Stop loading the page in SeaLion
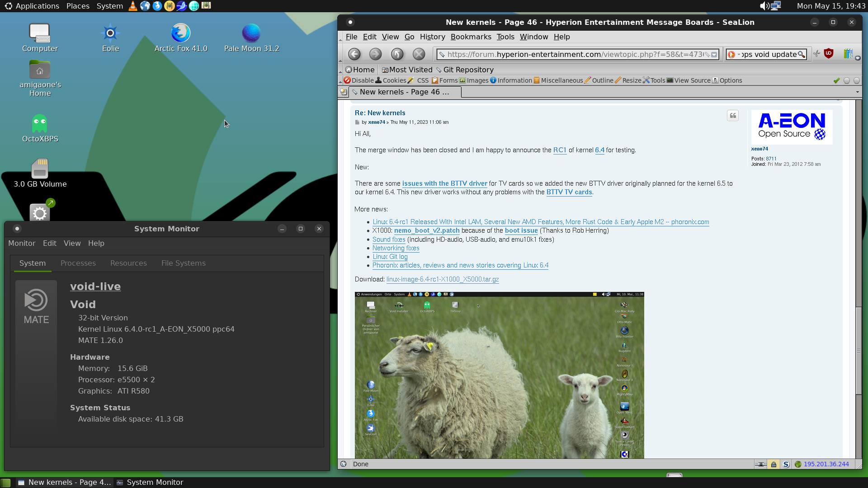 click(x=419, y=54)
